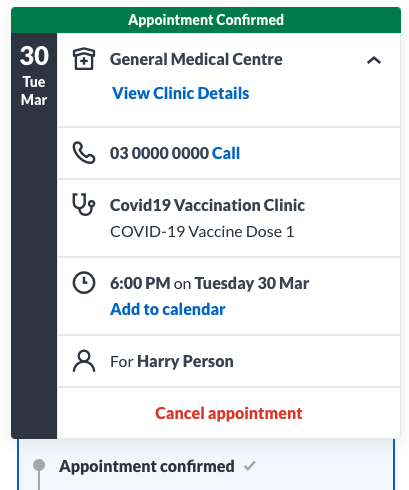Call the clinic phone number
Image resolution: width=409 pixels, height=490 pixels.
tap(226, 153)
